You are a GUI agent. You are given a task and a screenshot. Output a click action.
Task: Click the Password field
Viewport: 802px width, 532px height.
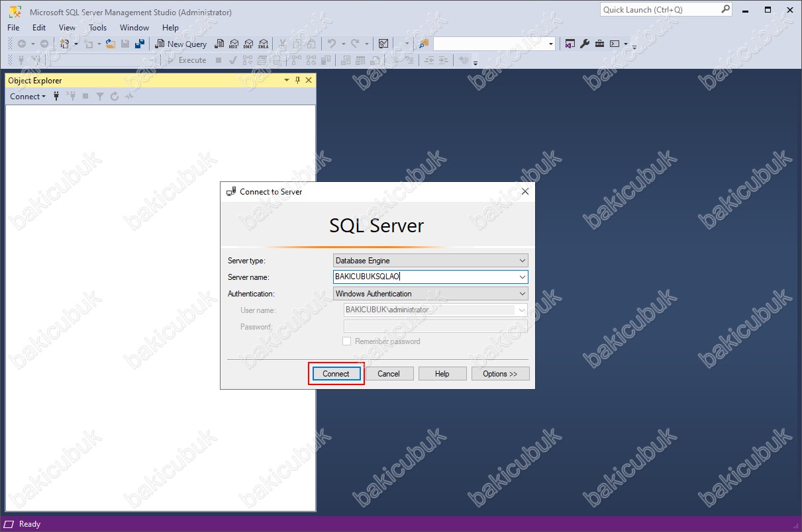[436, 327]
